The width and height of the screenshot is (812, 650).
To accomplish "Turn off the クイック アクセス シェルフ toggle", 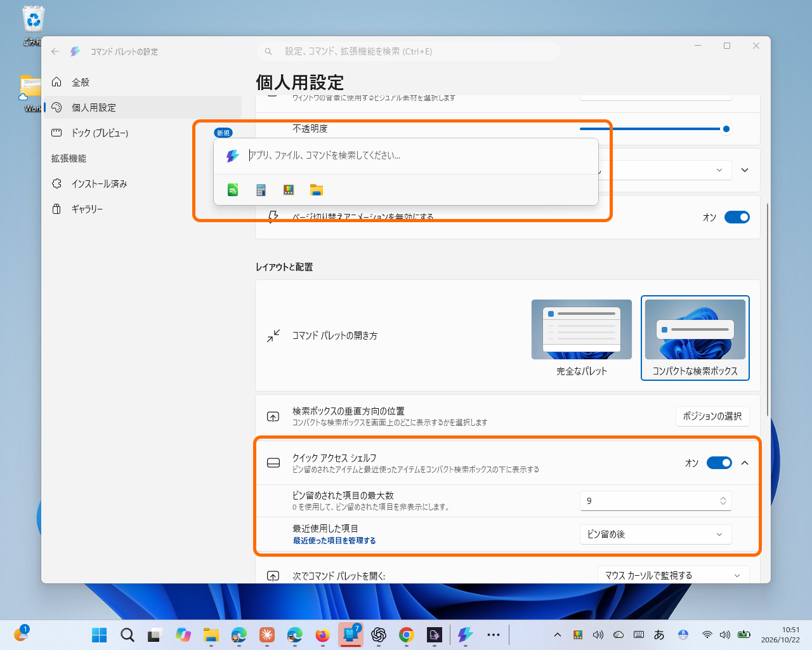I will click(x=719, y=463).
